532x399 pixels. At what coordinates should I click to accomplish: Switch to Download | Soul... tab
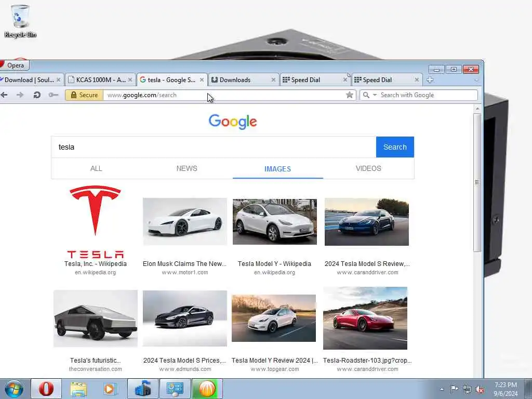(29, 79)
